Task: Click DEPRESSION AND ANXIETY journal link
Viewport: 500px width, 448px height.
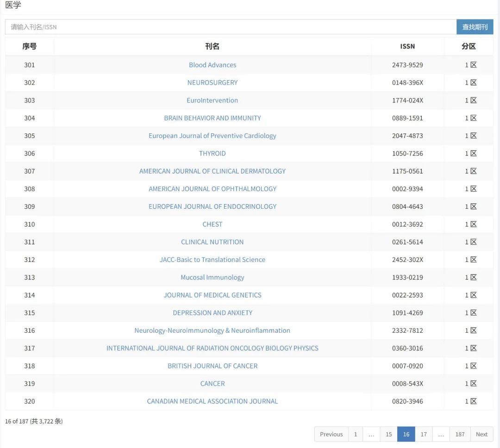Action: [x=212, y=313]
